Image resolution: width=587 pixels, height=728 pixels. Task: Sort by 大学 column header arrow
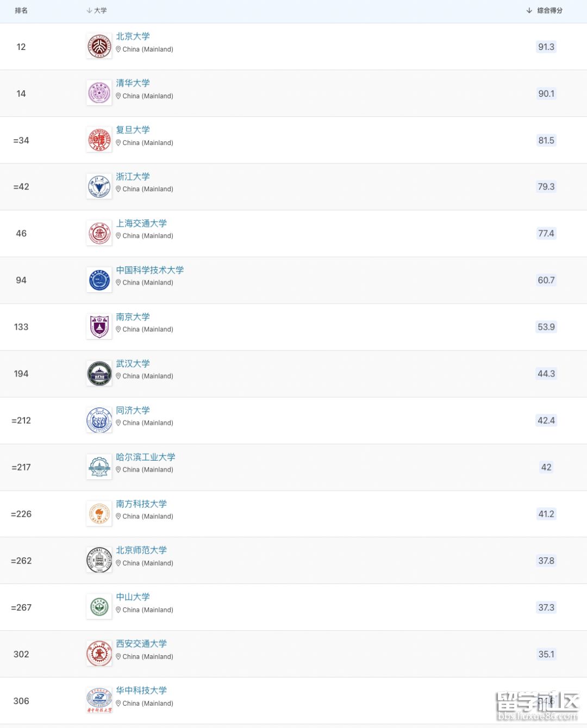(x=89, y=10)
